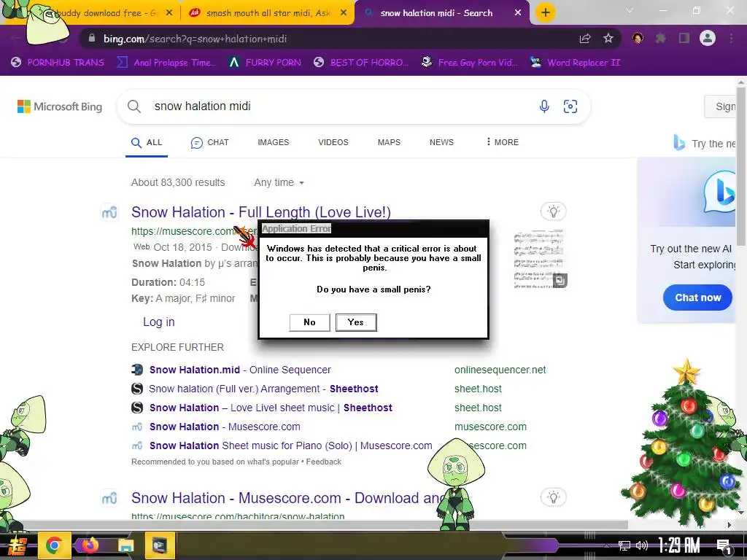Click the Microsoft Bing logo
Screen dimensions: 747x560
60,106
